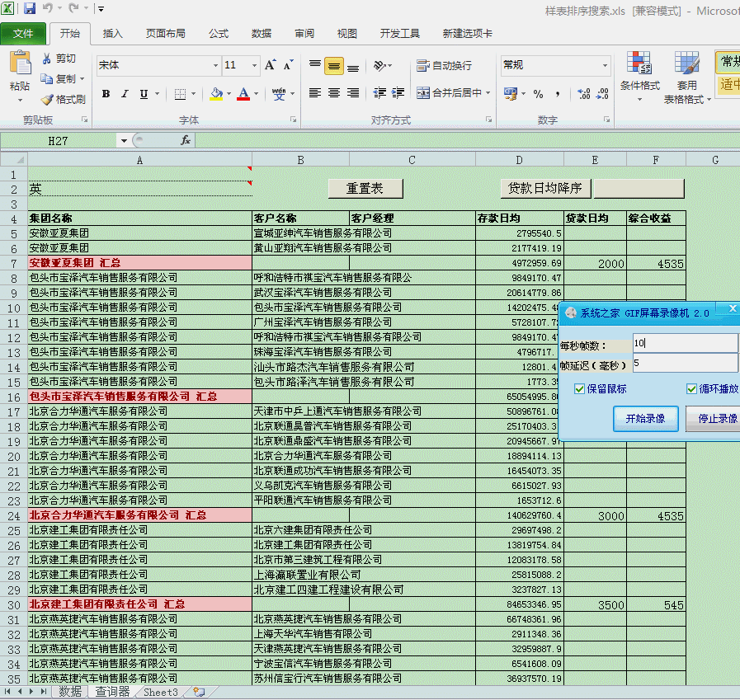740x700 pixels.
Task: Apply italic with the I icon
Action: click(125, 94)
